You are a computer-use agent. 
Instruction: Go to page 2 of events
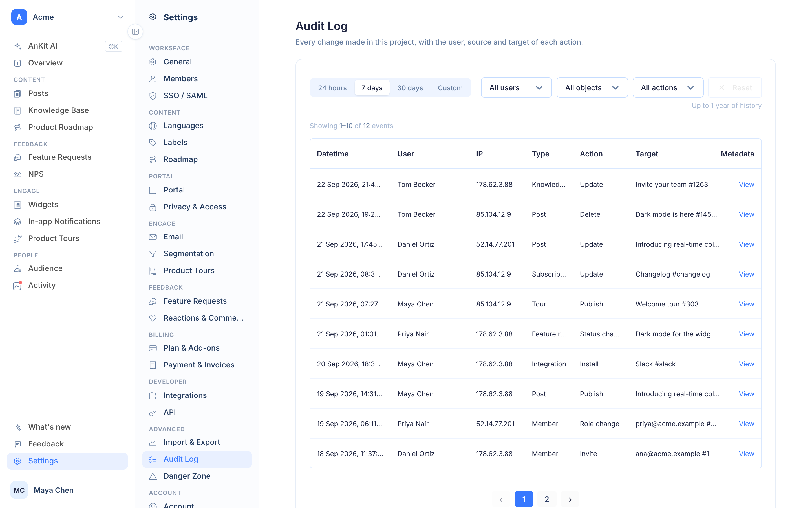point(547,499)
